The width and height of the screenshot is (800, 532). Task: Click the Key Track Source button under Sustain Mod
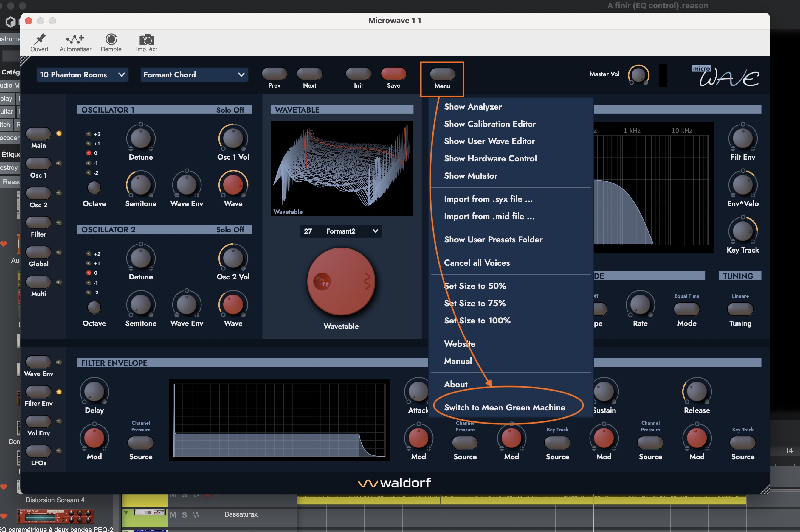557,443
